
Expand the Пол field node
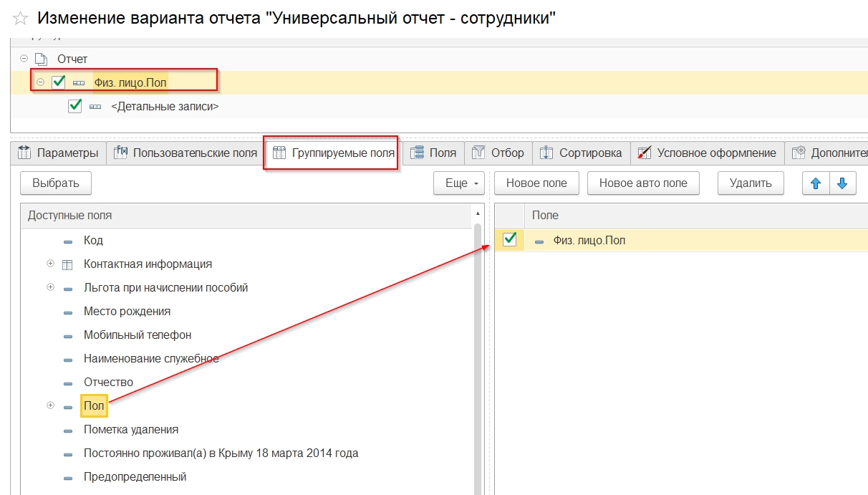(x=50, y=405)
